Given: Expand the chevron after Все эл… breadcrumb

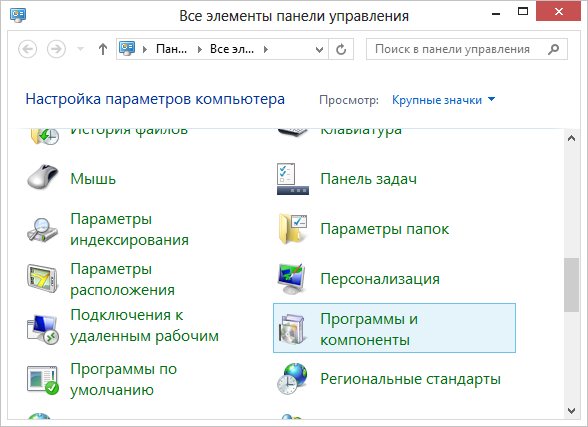Looking at the screenshot, I should click(266, 49).
